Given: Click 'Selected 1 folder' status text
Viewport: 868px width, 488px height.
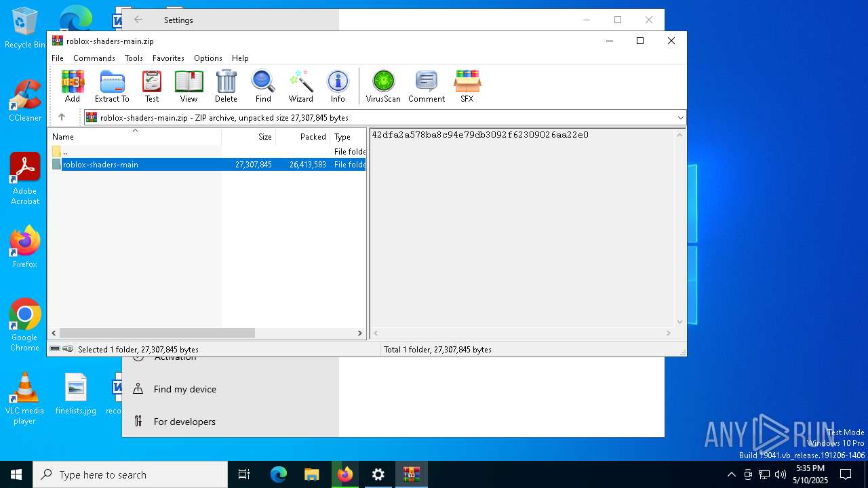Looking at the screenshot, I should coord(138,350).
